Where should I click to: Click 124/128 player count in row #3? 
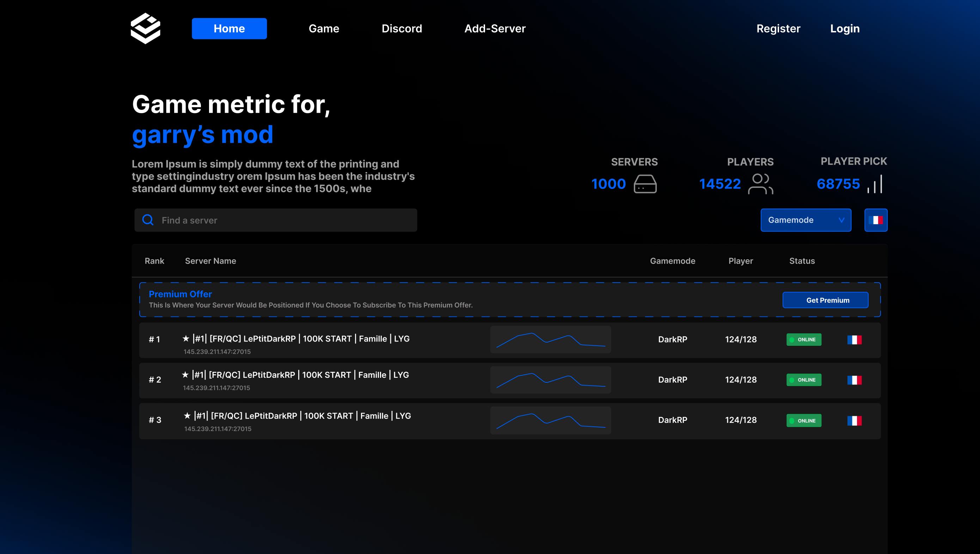[741, 420]
